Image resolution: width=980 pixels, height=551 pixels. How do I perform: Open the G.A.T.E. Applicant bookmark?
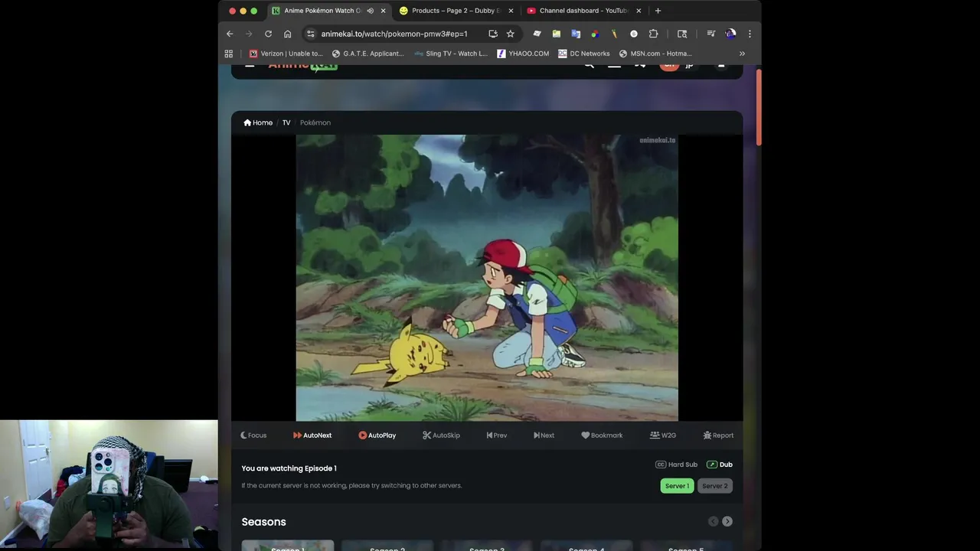pos(367,54)
